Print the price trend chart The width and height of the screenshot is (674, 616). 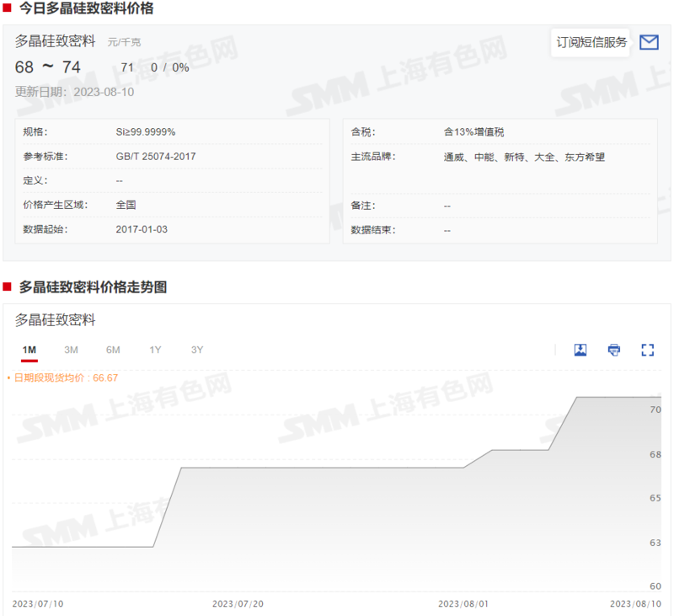614,350
